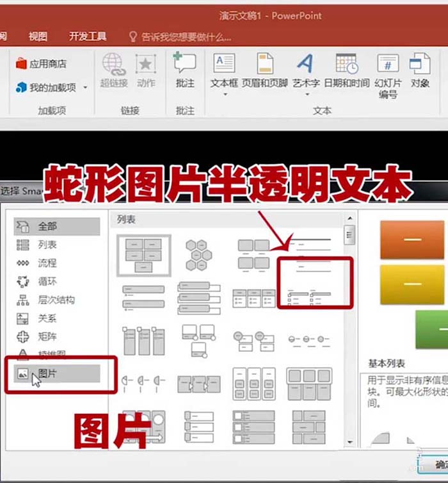Choose the three picture bars list layout
Image resolution: width=448 pixels, height=483 pixels.
click(253, 427)
